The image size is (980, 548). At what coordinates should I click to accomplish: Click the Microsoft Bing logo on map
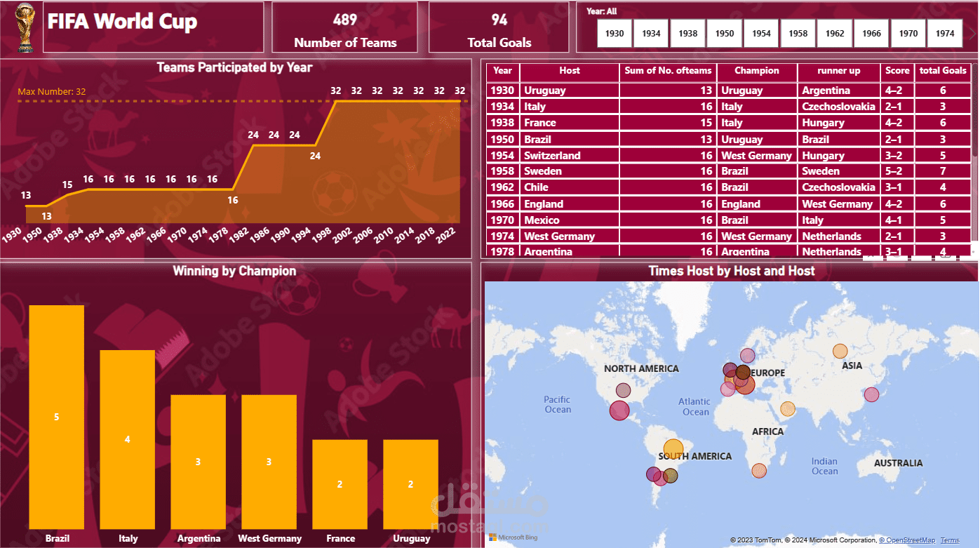click(x=513, y=537)
